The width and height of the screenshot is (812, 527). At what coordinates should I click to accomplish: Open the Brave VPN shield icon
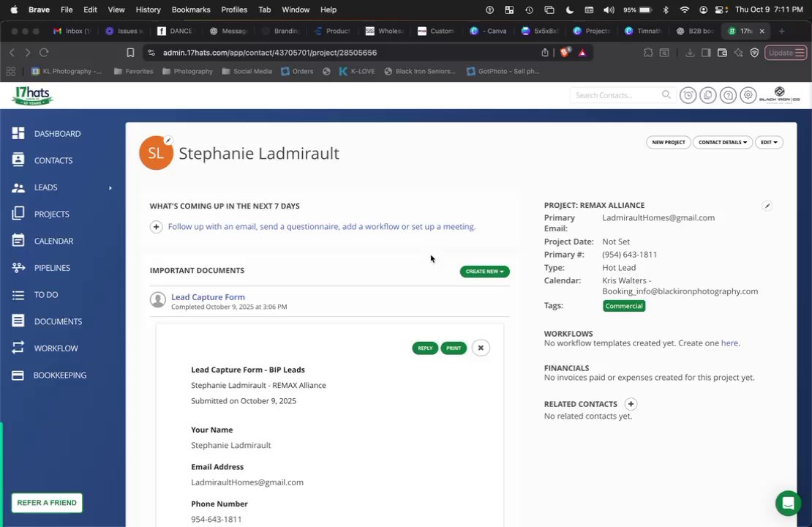coord(754,53)
